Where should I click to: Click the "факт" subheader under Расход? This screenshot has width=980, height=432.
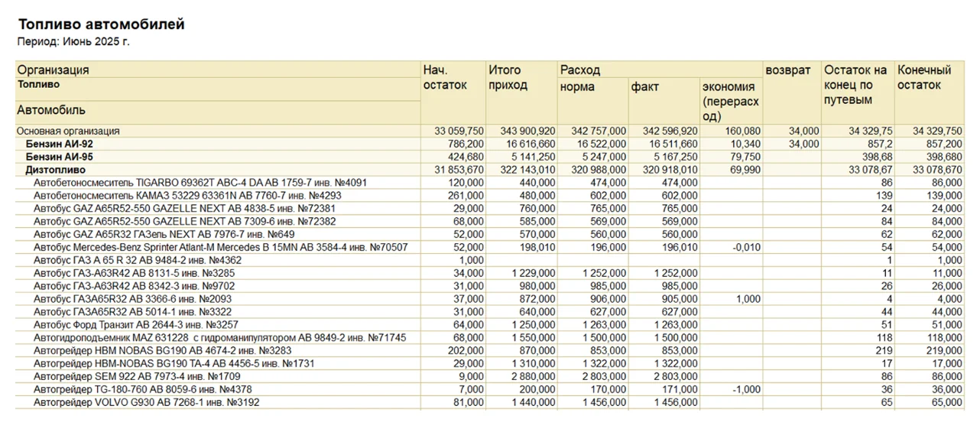coord(644,87)
